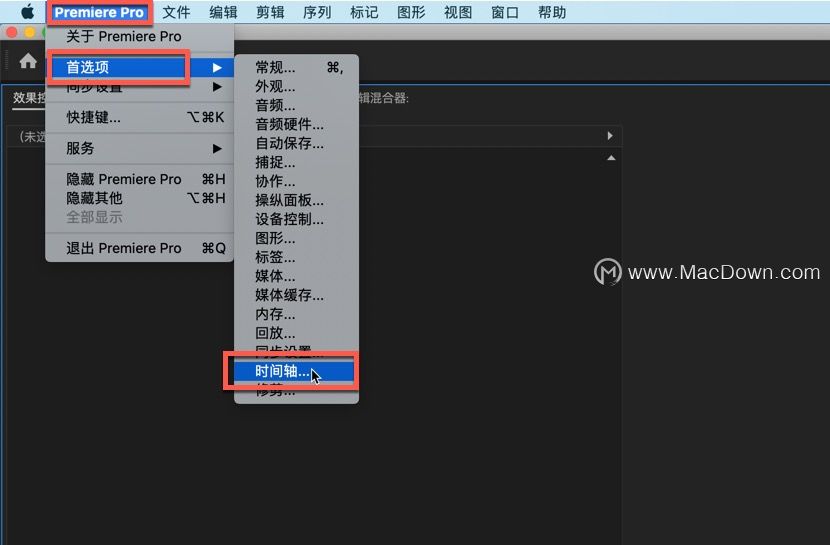Open 内存... preferences
This screenshot has height=545, width=830.
[296, 314]
